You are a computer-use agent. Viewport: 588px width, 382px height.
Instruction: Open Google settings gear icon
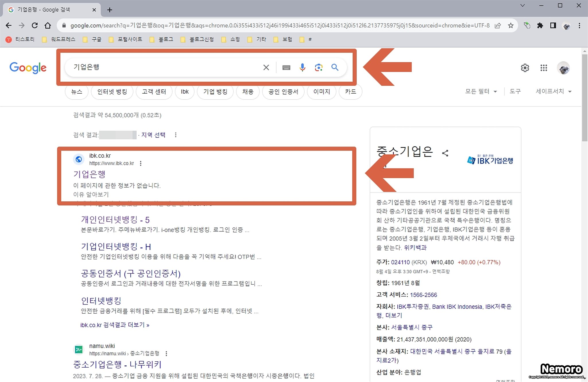coord(525,68)
